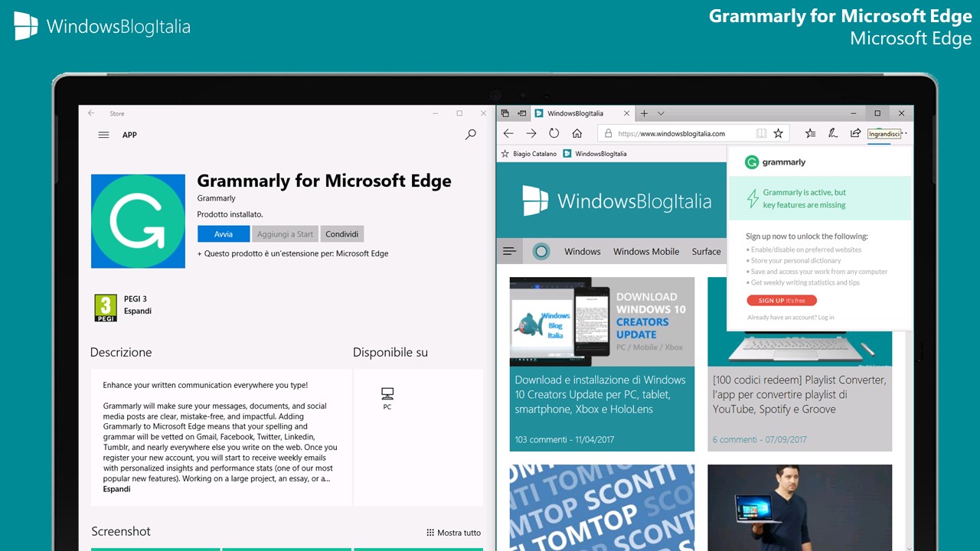Toggle Reading view in the address bar

(761, 133)
